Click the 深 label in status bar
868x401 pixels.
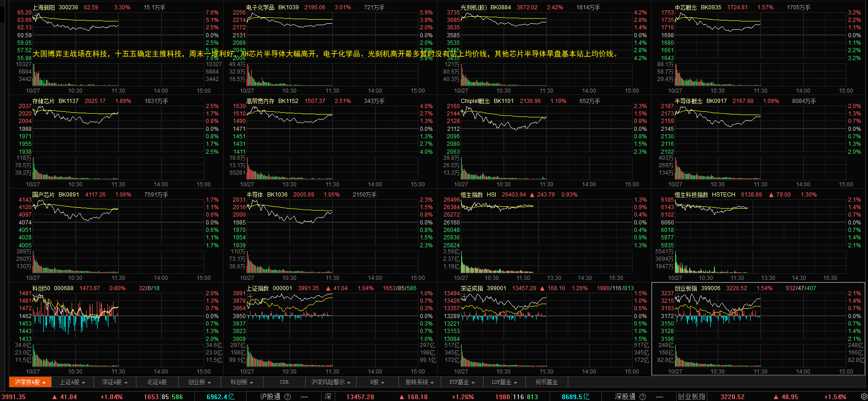click(328, 397)
